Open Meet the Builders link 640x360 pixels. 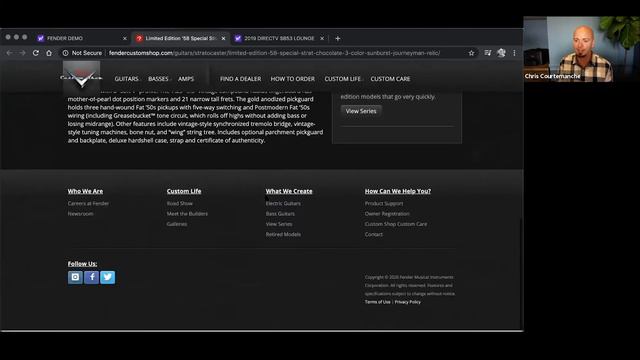tap(187, 213)
